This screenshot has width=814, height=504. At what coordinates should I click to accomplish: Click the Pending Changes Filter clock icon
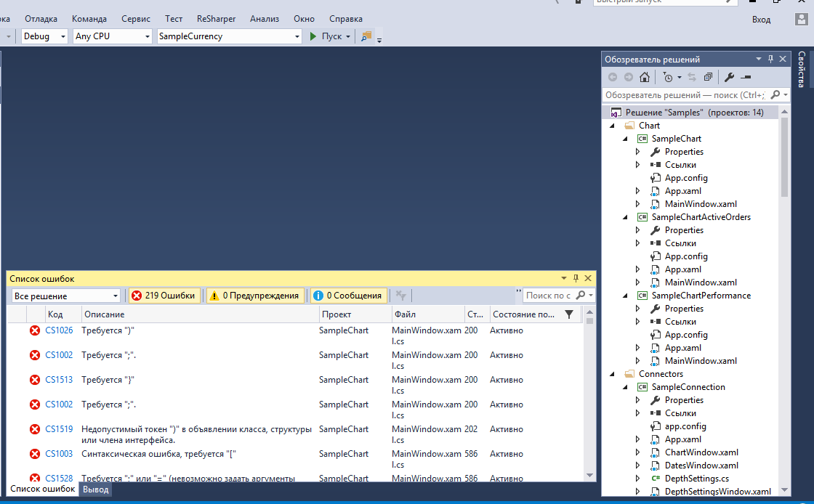(x=668, y=77)
